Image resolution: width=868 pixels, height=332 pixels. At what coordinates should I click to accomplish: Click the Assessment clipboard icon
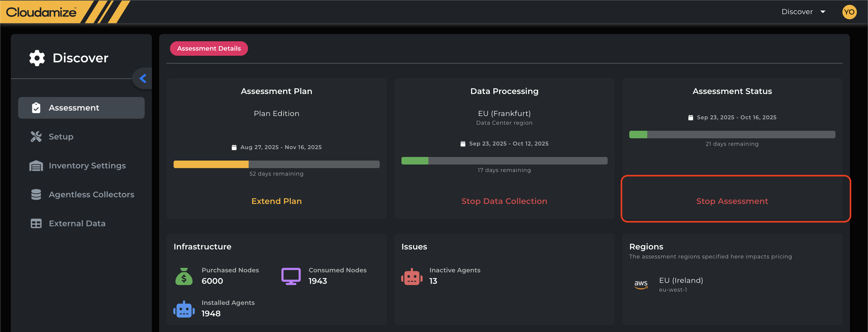pos(36,108)
